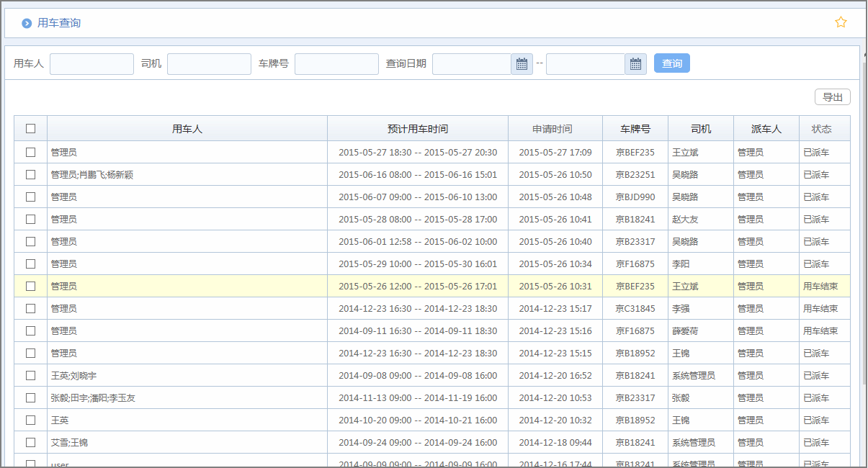Check the row with plate 京BJD990
The image size is (868, 468).
click(x=30, y=197)
